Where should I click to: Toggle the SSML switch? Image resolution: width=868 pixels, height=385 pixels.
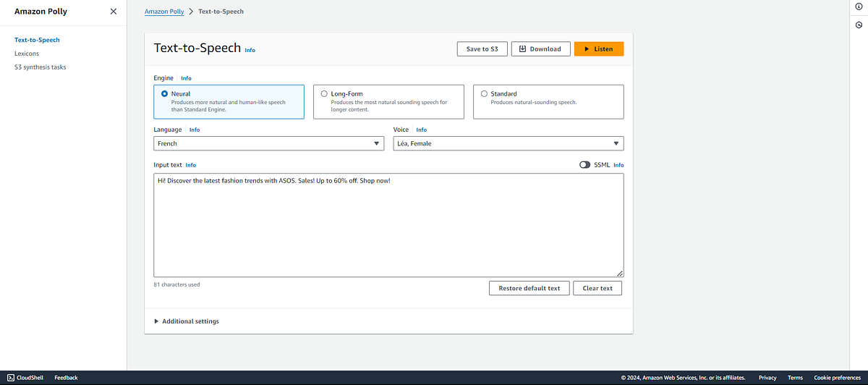[584, 165]
